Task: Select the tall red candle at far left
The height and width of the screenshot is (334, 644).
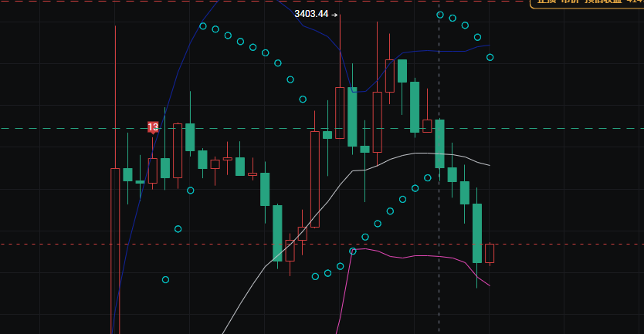Action: [x=115, y=247]
